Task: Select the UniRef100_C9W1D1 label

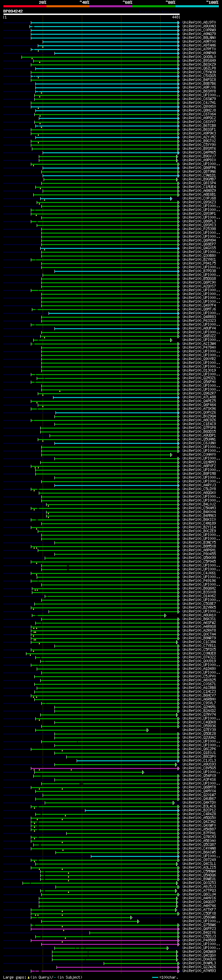Action: 199,175
